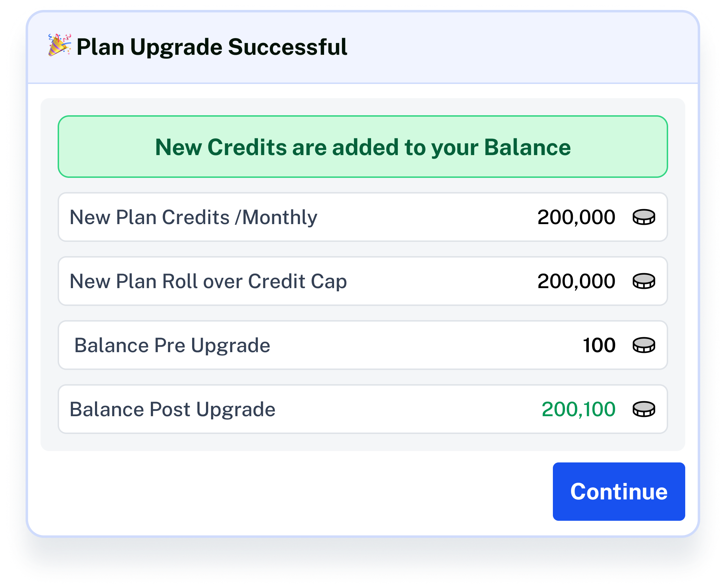Click the coin icon next to Balance Pre Upgrade
This screenshot has width=724, height=588.
644,345
